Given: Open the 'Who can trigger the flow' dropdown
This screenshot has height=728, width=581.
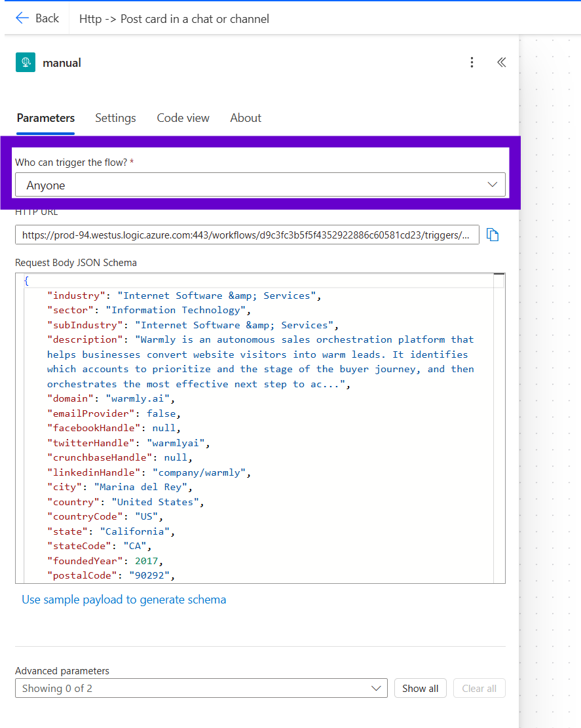Looking at the screenshot, I should click(260, 185).
